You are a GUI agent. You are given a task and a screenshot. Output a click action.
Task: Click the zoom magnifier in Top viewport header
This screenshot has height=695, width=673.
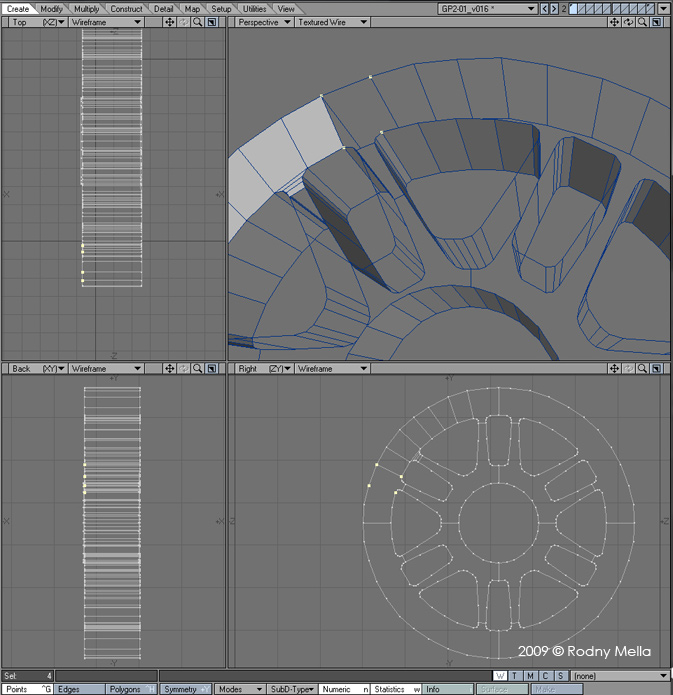(x=198, y=22)
